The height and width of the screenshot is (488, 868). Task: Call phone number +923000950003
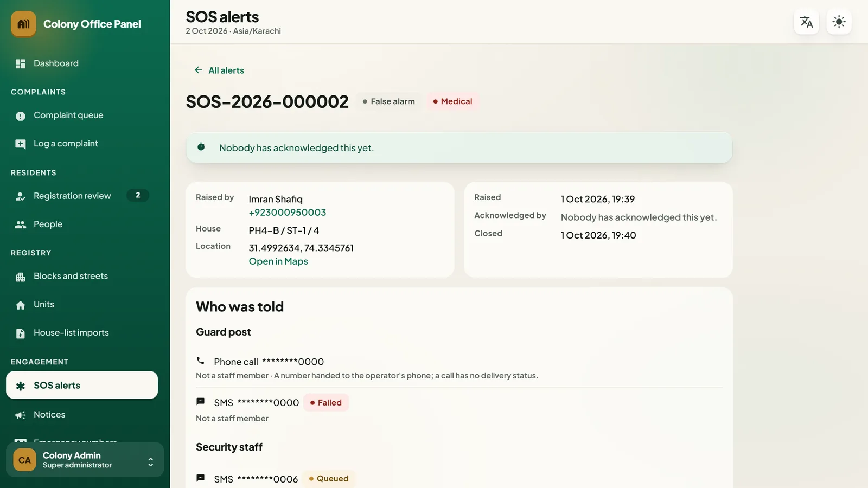(x=288, y=213)
